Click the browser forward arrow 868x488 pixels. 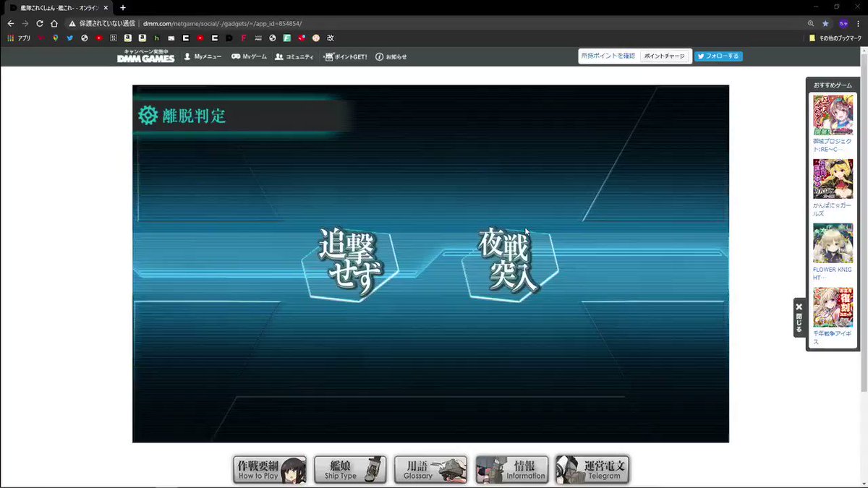[25, 23]
